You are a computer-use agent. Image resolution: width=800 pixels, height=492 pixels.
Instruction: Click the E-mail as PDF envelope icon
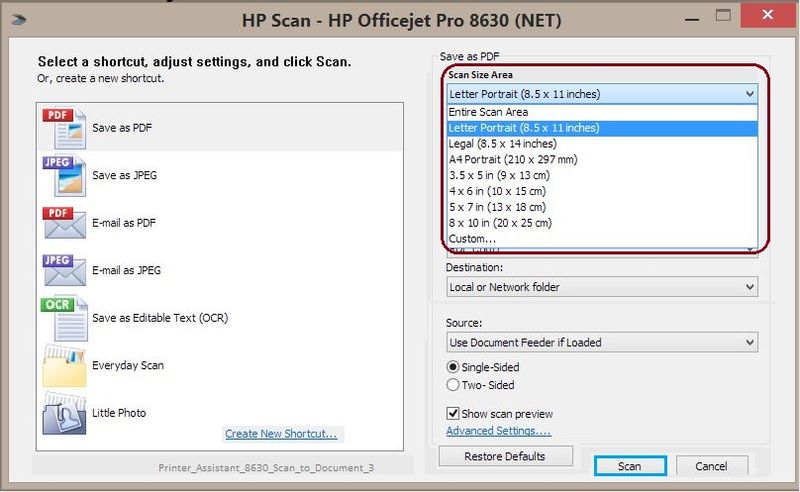point(64,223)
